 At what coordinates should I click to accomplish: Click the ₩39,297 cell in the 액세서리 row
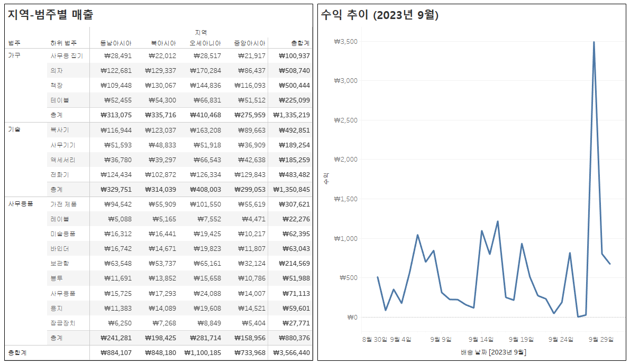(x=162, y=160)
